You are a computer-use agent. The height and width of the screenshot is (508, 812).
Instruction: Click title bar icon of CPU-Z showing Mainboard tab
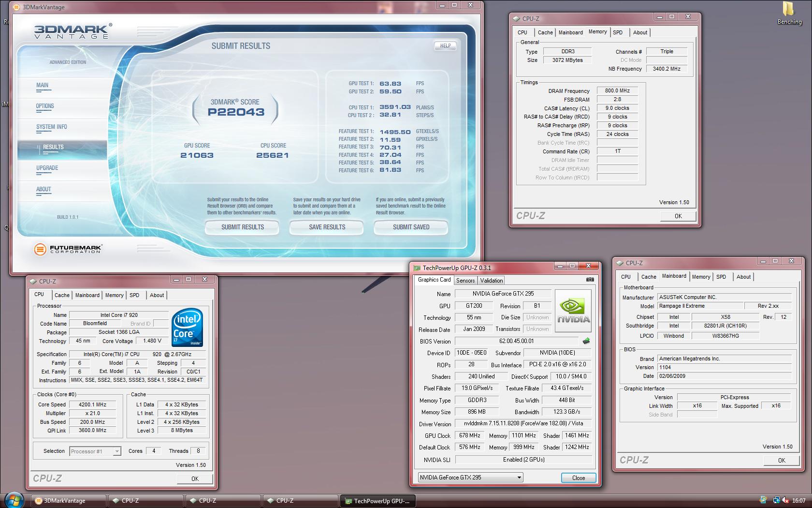[x=620, y=263]
